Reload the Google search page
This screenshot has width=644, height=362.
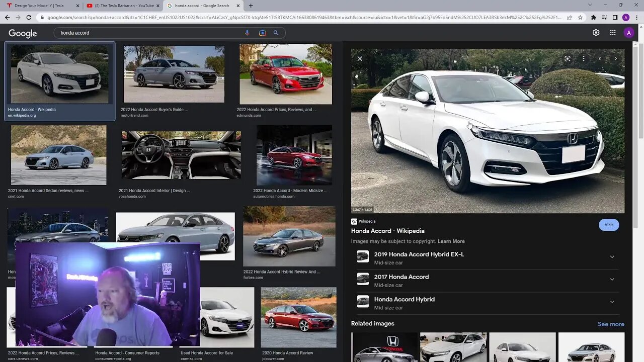tap(29, 17)
